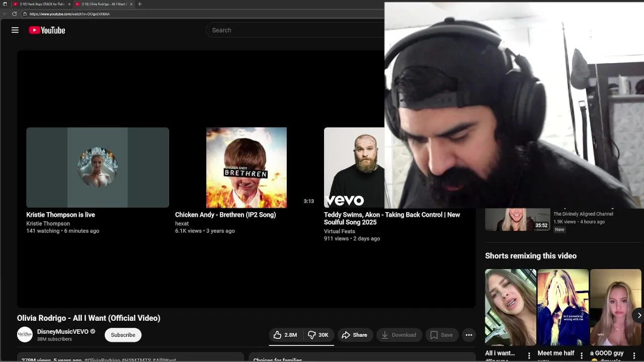Subscribe to DisneyMusicVEVO
Image resolution: width=644 pixels, height=362 pixels.
[123, 335]
